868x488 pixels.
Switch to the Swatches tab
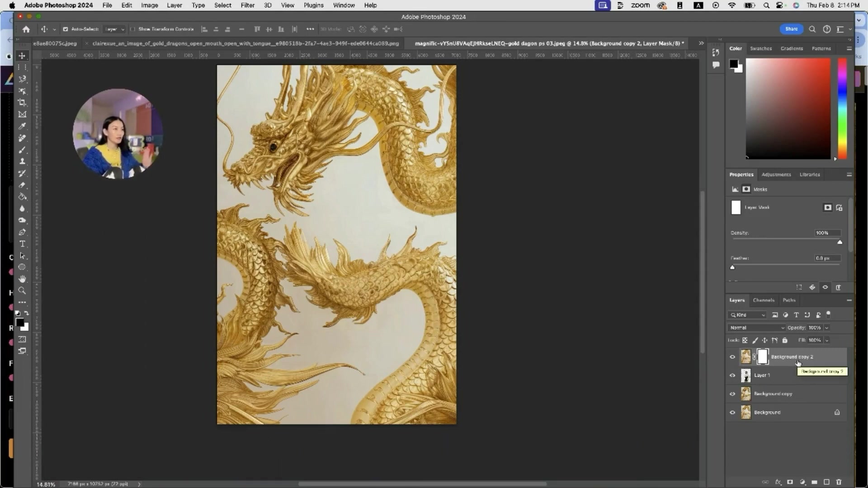point(761,48)
